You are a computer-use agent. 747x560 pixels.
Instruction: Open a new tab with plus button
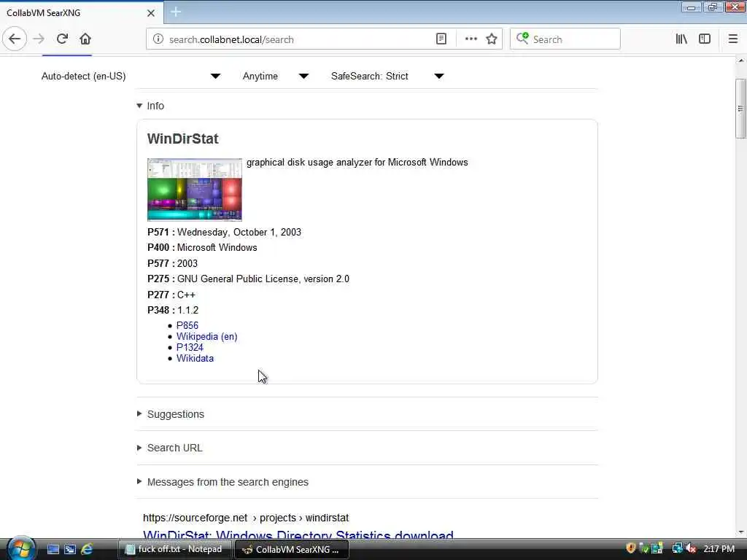pos(176,12)
